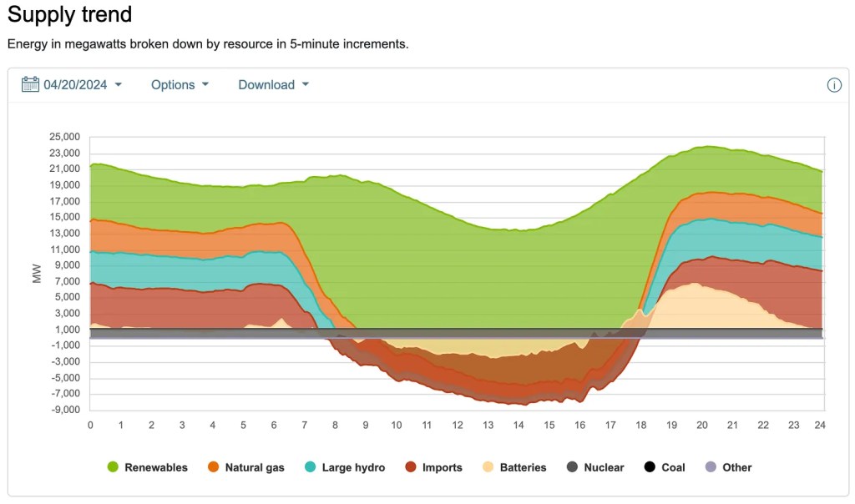Click the renewables peak near hour 20
Screen dimensions: 855x504
point(708,148)
